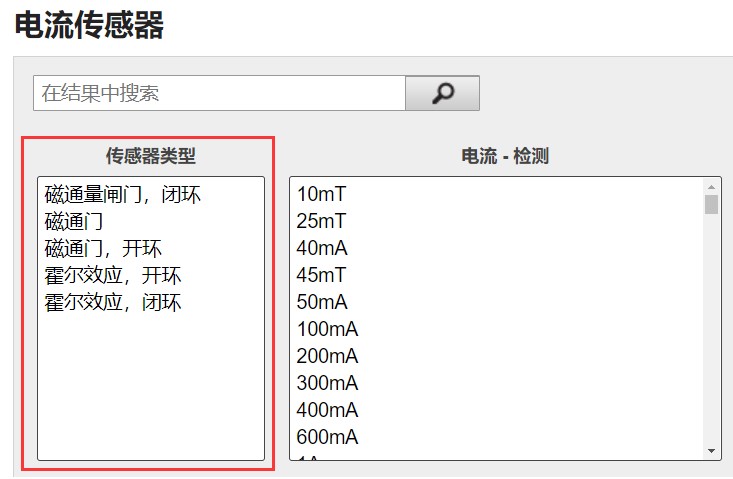The width and height of the screenshot is (733, 479).
Task: Click the magnifying glass search icon
Action: tap(442, 93)
